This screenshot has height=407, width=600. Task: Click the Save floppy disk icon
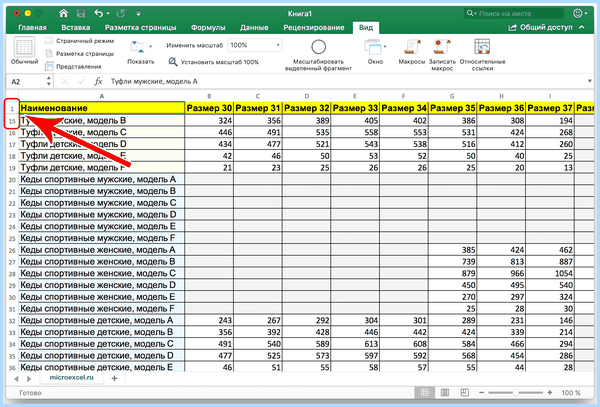pos(81,13)
